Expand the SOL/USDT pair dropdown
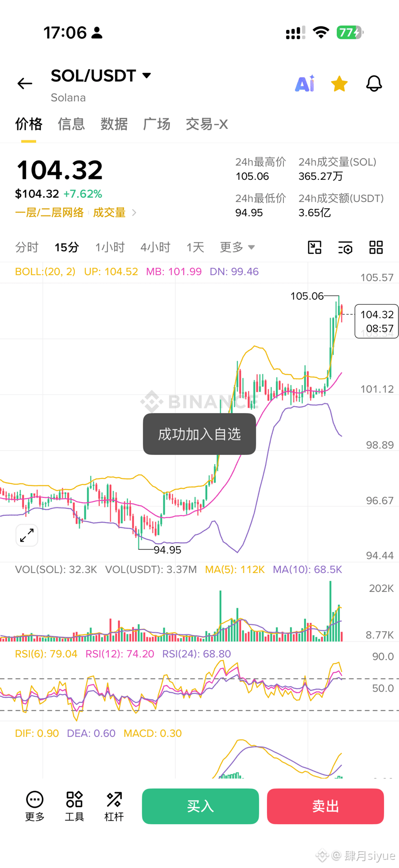399x868 pixels. pos(146,75)
